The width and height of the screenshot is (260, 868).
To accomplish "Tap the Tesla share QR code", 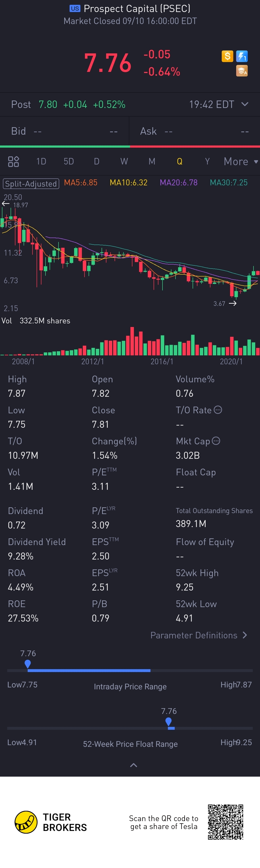I will point(225,822).
